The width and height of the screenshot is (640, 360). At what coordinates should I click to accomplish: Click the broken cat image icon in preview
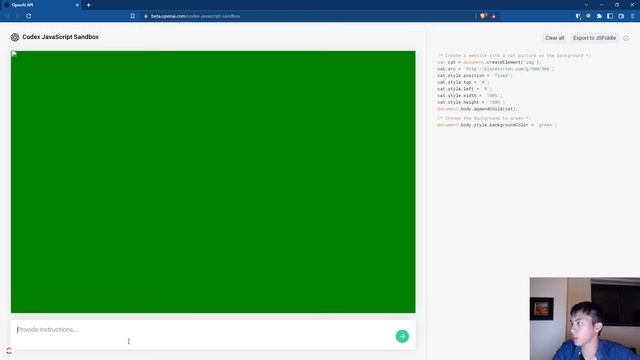[14, 54]
